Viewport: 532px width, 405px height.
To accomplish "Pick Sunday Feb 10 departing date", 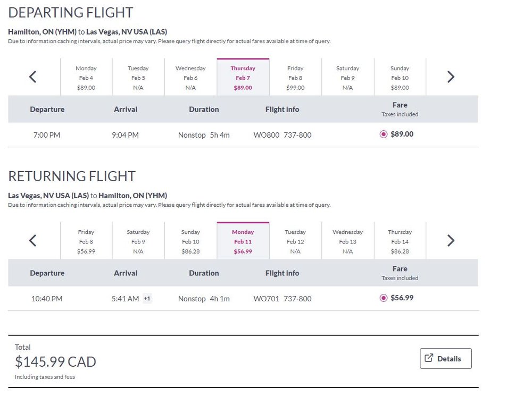I will click(x=400, y=77).
